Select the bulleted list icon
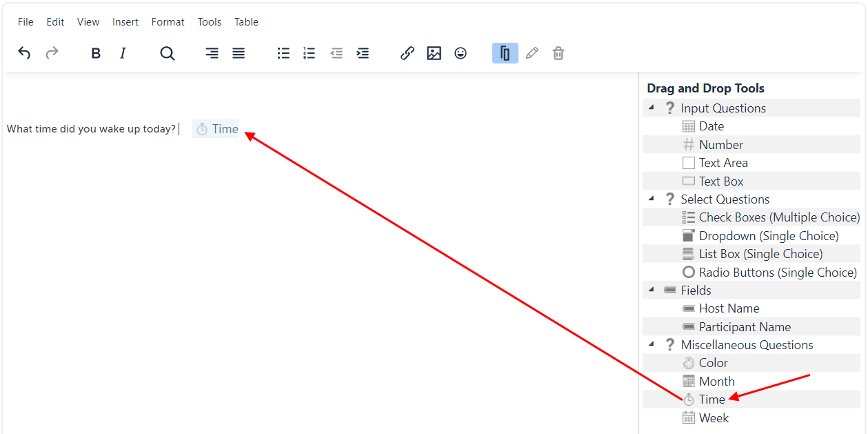868x434 pixels. [283, 53]
